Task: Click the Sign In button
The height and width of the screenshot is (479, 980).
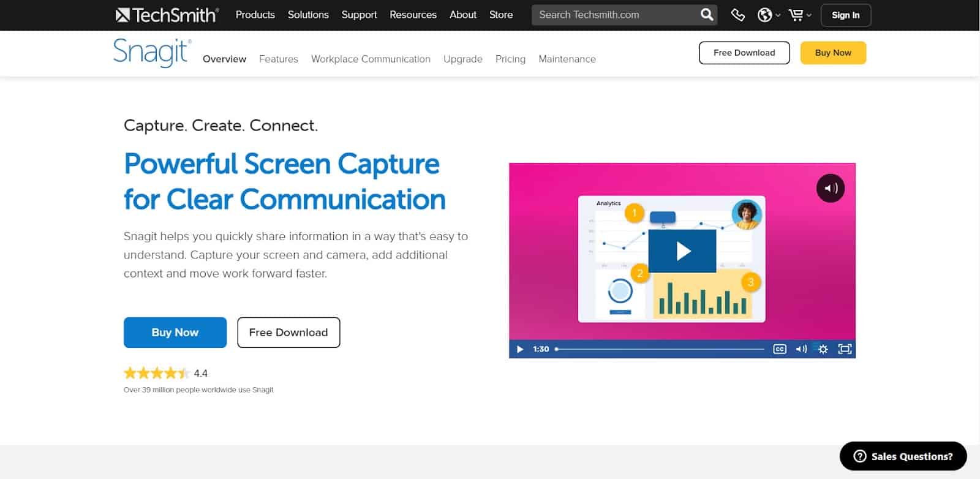Action: pos(845,15)
